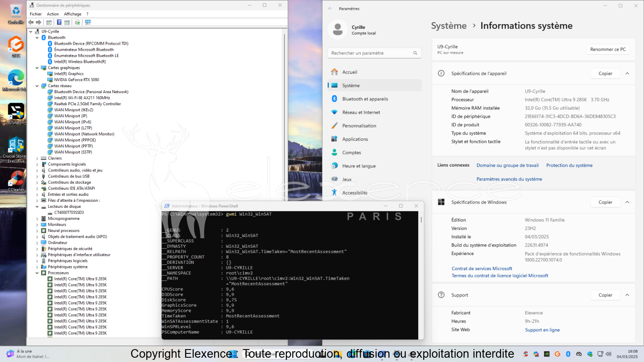
Task: Click the OneDrive cloud tray icon
Action: coord(579,354)
